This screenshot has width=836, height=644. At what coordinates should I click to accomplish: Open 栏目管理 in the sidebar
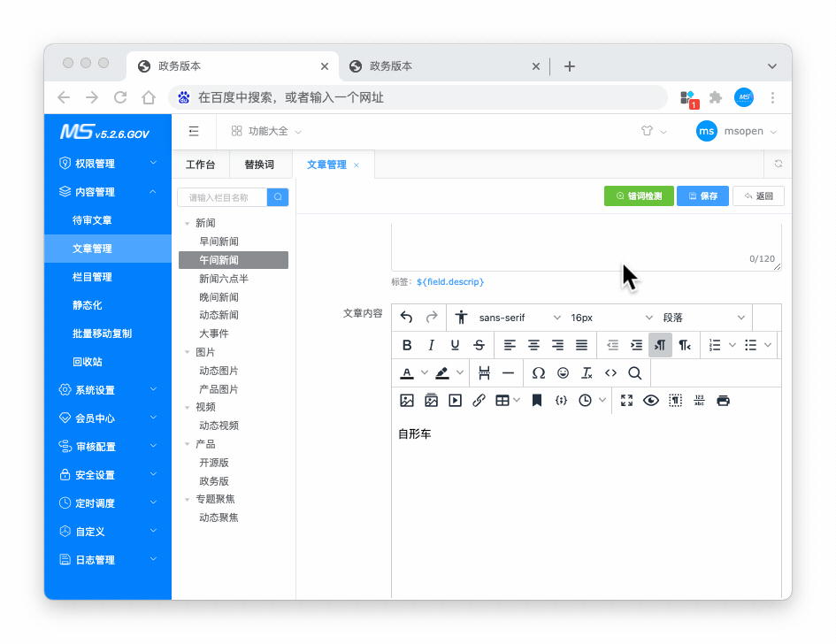point(92,277)
